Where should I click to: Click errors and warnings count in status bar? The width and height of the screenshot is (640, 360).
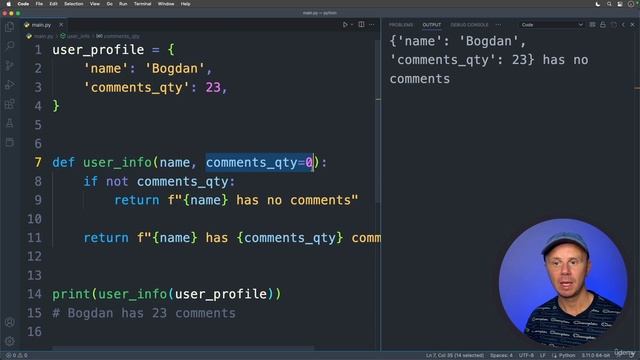17,356
